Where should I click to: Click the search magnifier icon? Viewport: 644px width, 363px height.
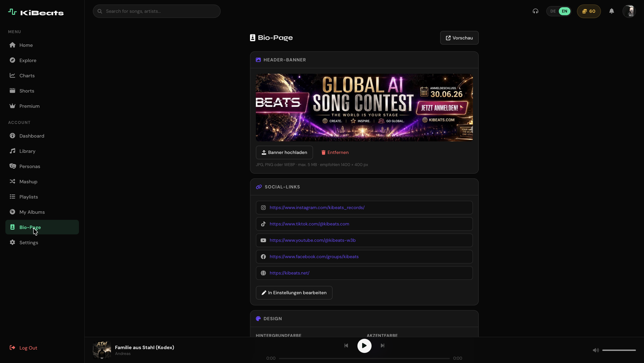click(x=100, y=11)
